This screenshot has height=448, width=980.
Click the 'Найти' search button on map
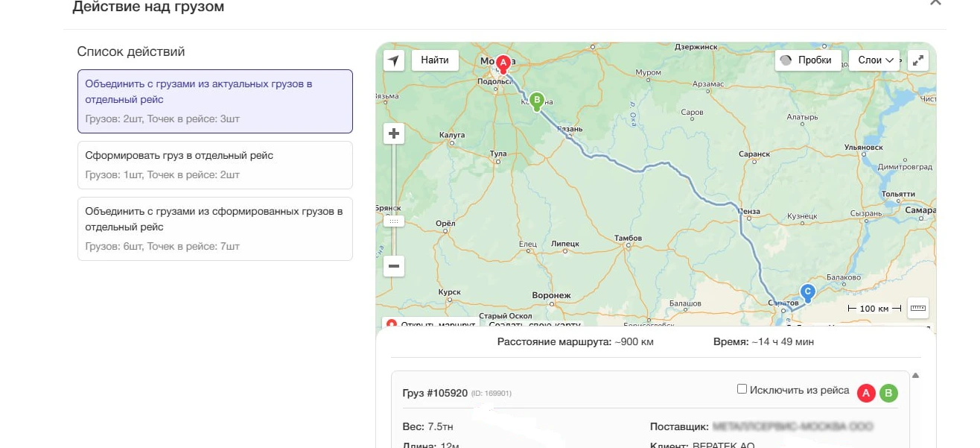(x=435, y=60)
